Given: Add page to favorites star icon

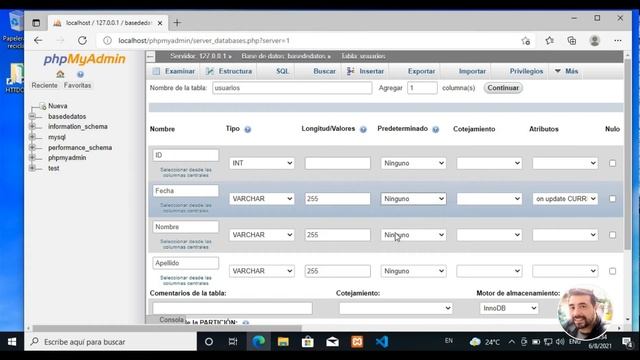Looking at the screenshot, I should click(526, 40).
